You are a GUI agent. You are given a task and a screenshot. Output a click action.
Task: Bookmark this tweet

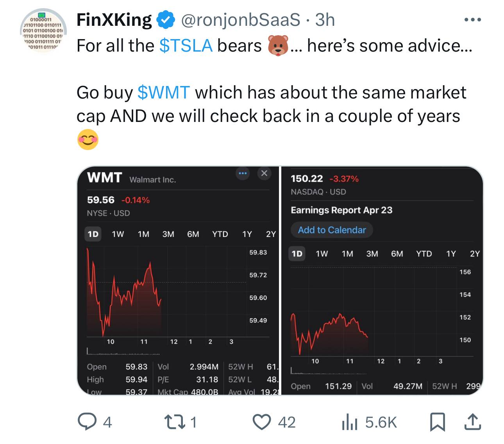click(437, 422)
